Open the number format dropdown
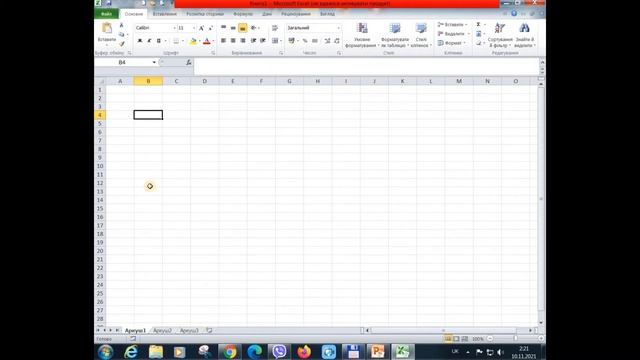 tap(338, 28)
